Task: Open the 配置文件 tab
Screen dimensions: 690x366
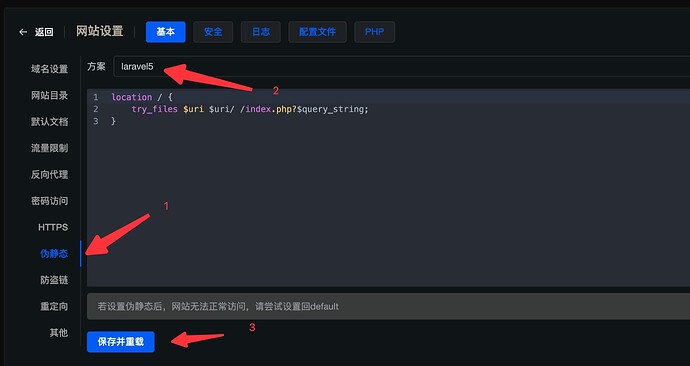Action: coord(317,32)
